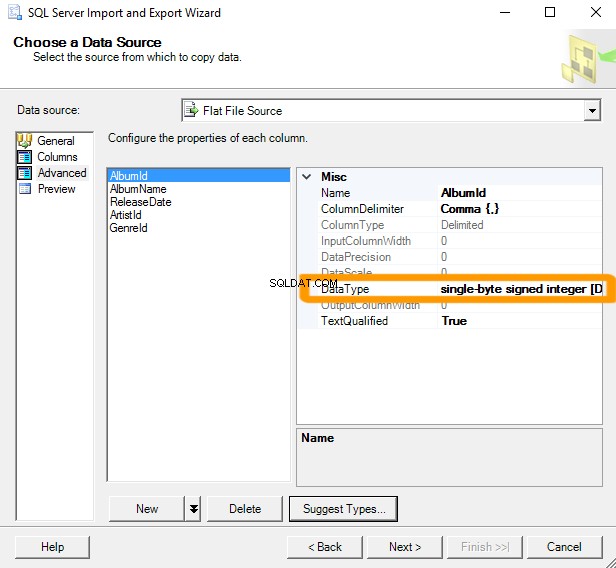This screenshot has width=616, height=568.
Task: Click the Help button
Action: [x=52, y=547]
